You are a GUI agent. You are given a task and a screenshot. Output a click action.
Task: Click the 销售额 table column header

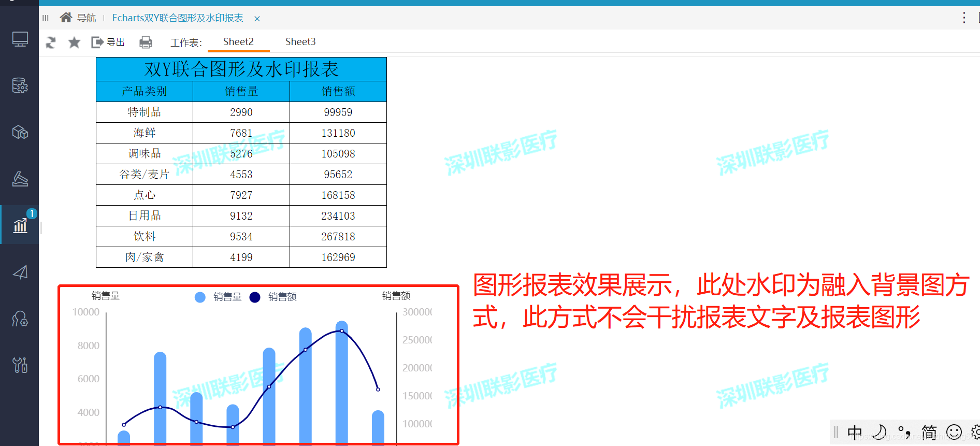point(338,91)
